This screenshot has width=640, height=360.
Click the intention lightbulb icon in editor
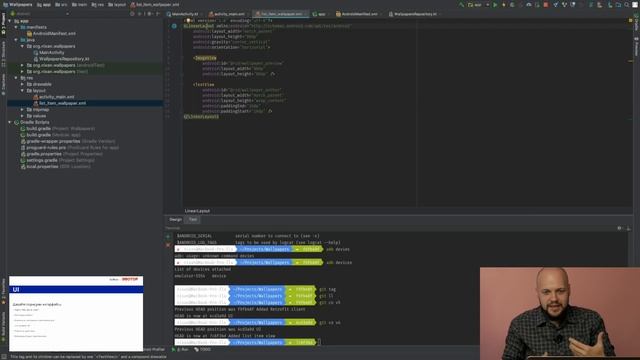pyautogui.click(x=188, y=20)
